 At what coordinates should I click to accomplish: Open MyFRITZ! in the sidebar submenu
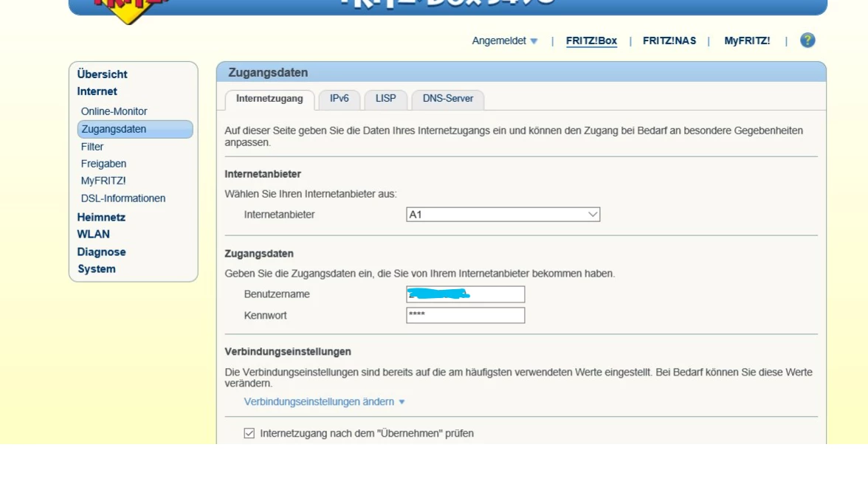coord(103,181)
